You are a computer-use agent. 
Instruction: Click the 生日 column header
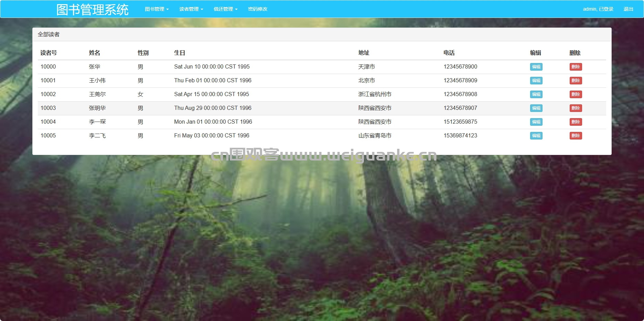[x=180, y=53]
